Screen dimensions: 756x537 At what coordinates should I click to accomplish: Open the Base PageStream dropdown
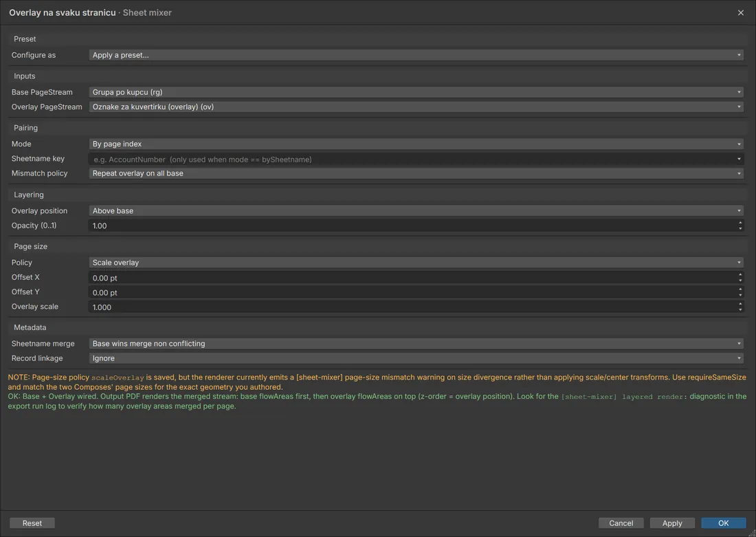[416, 92]
